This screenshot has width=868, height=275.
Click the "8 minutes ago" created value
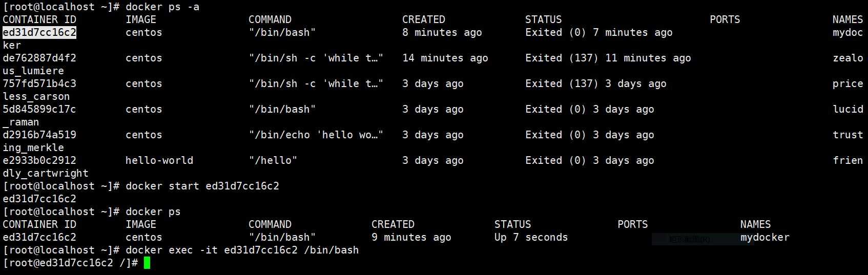tap(442, 32)
